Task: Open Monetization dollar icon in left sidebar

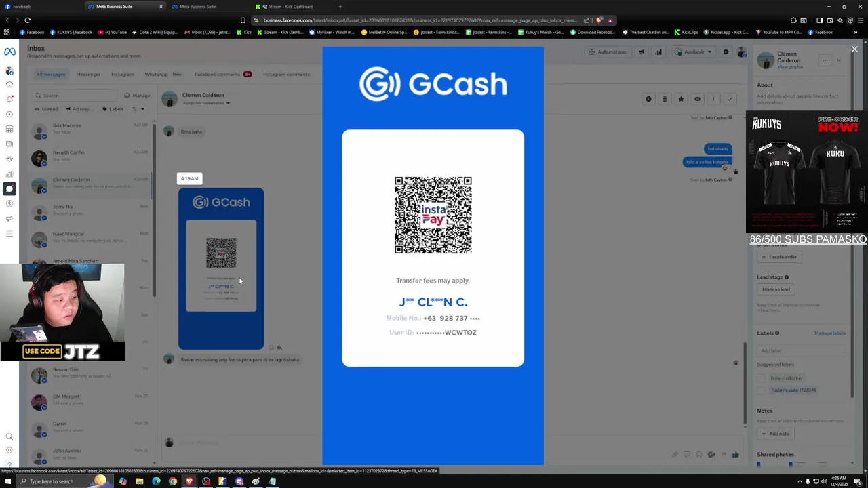Action: (x=9, y=203)
